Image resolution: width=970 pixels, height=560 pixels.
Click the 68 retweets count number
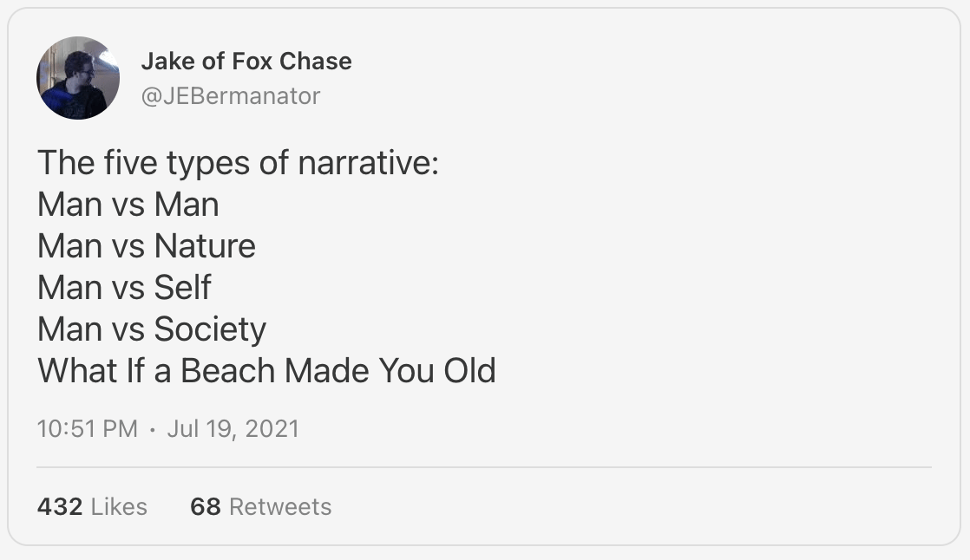206,506
